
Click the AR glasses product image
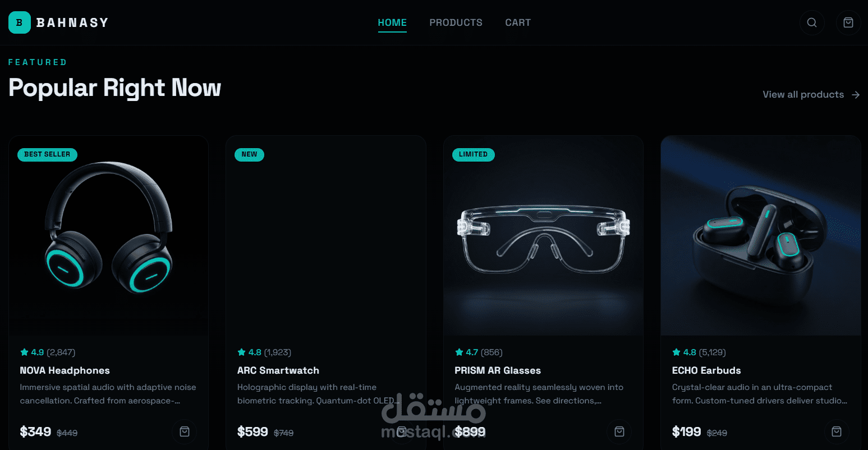543,236
